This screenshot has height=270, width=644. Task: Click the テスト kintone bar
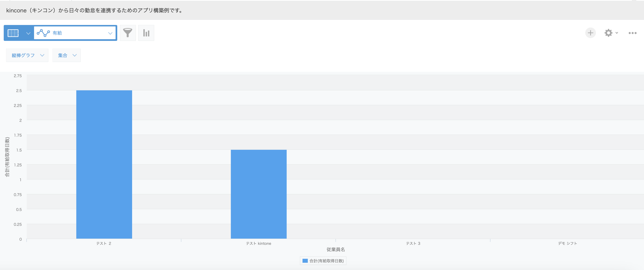[258, 194]
